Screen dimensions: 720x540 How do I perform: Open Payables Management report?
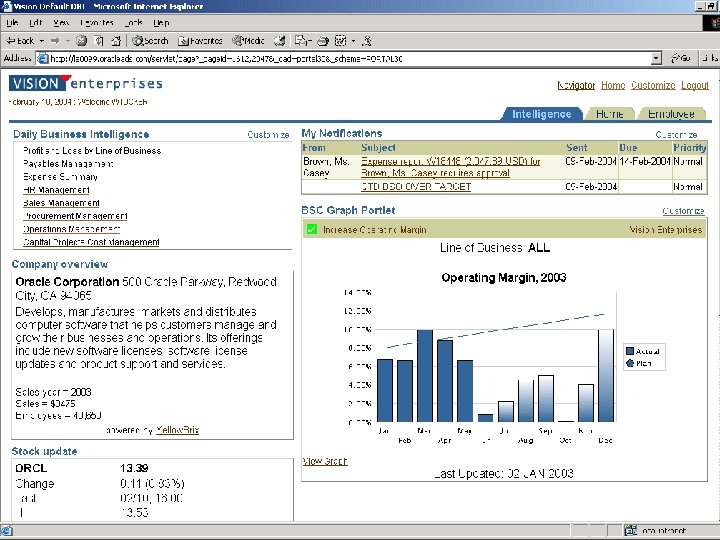(x=68, y=163)
